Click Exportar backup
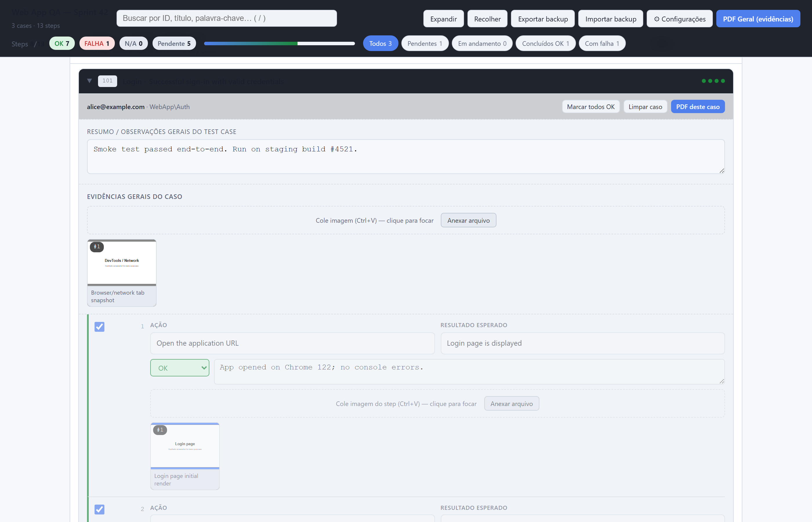 click(x=543, y=19)
